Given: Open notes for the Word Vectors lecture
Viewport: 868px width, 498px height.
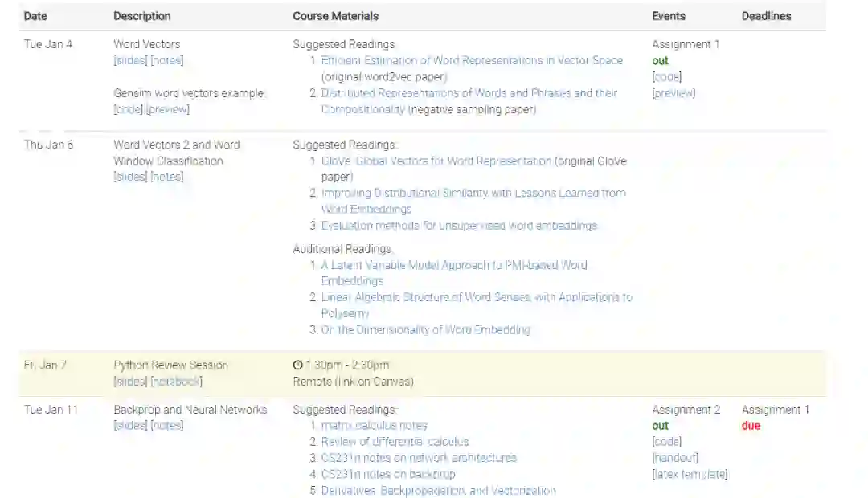Looking at the screenshot, I should [x=167, y=60].
